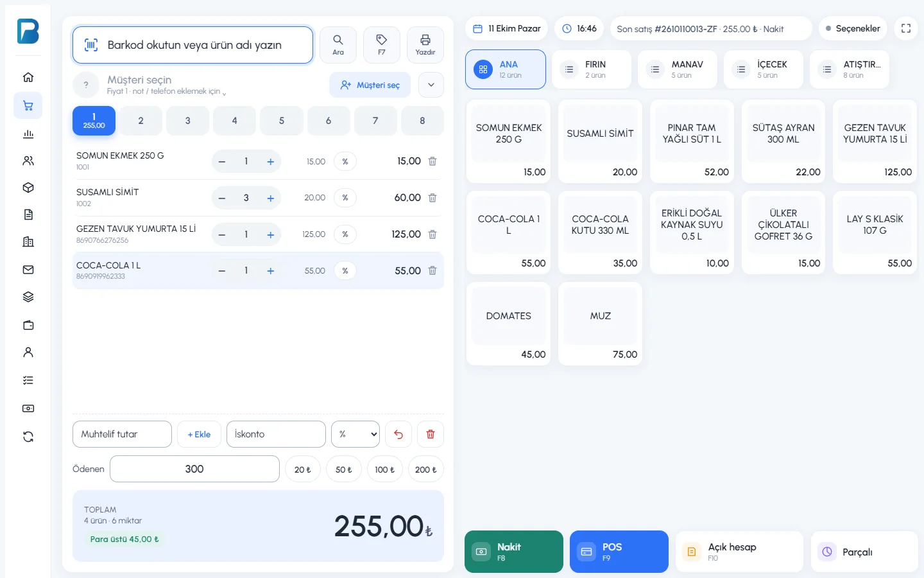Switch to the FIRIN category tab
The height and width of the screenshot is (578, 924).
[x=591, y=69]
